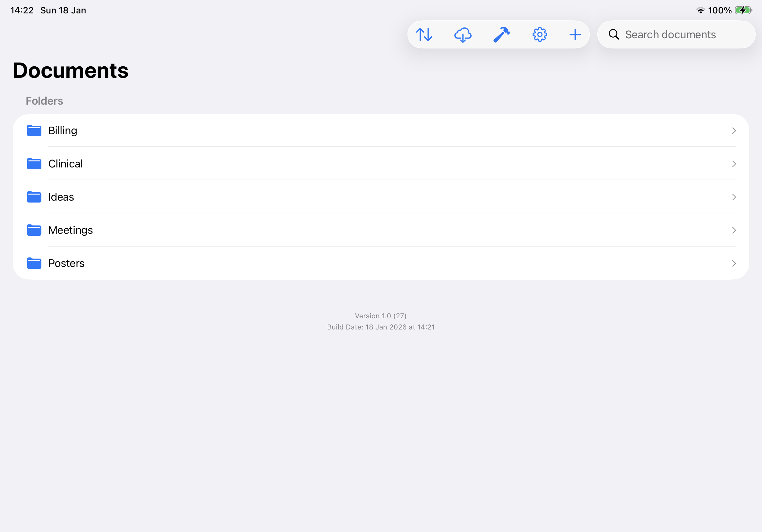Click the battery indicator in the status bar
This screenshot has width=762, height=532.
(x=743, y=10)
